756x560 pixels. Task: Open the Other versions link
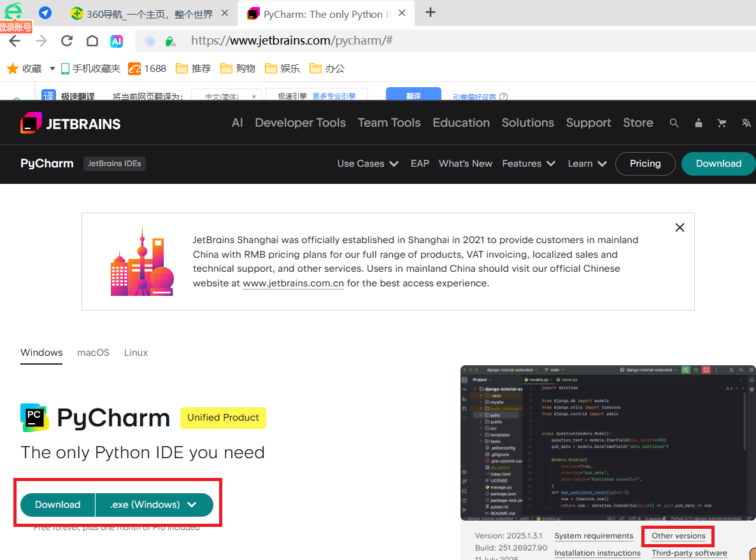click(x=678, y=536)
